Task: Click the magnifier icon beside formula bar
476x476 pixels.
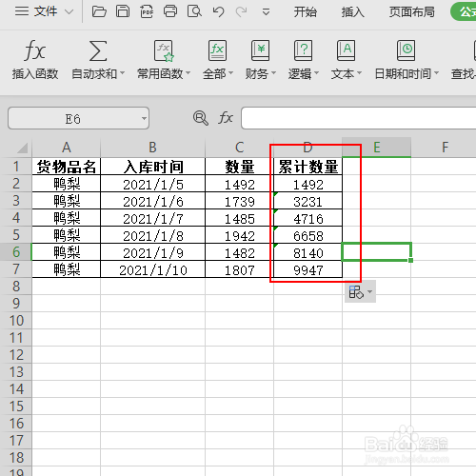Action: tap(201, 118)
